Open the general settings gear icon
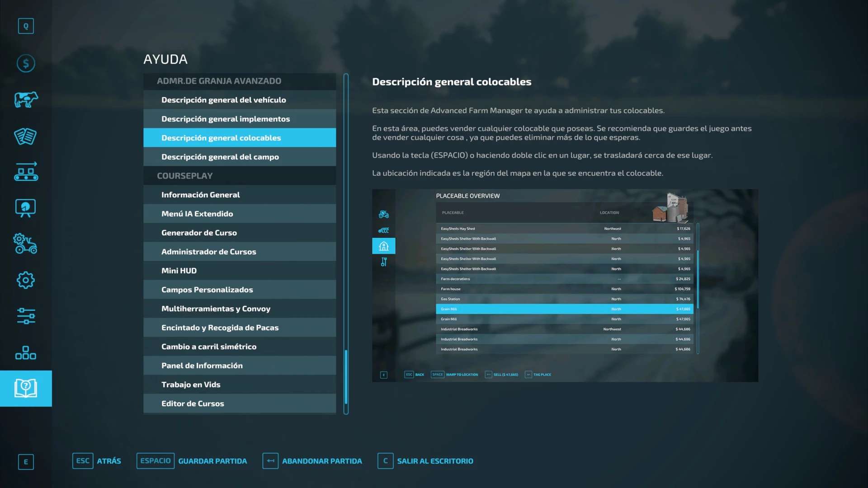The width and height of the screenshot is (868, 488). (26, 280)
